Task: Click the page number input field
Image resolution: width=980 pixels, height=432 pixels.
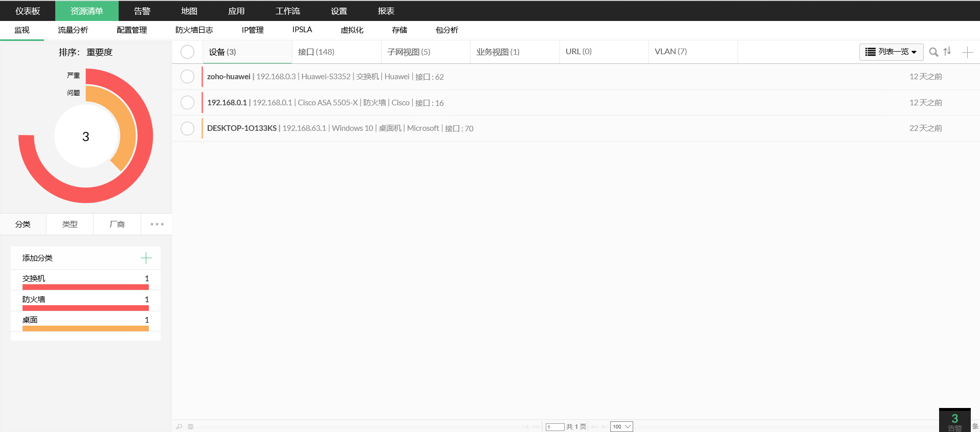Action: [x=554, y=427]
